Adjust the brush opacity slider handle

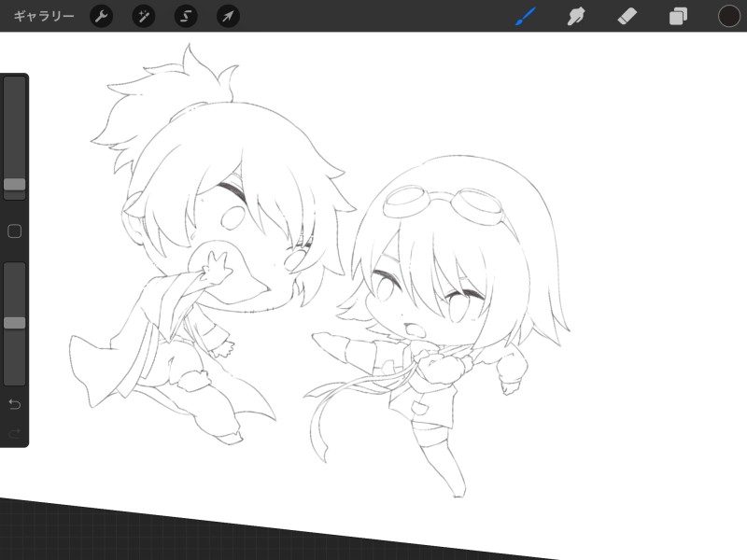coord(15,323)
